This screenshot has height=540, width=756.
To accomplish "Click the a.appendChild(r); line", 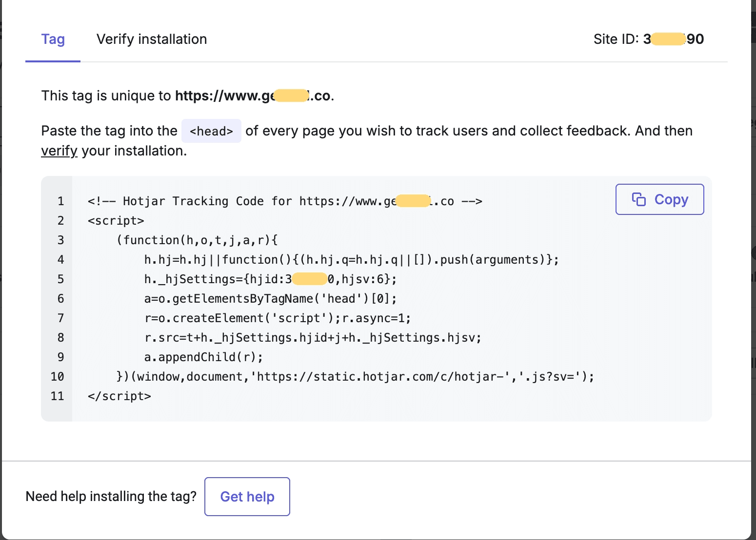I will (x=204, y=357).
